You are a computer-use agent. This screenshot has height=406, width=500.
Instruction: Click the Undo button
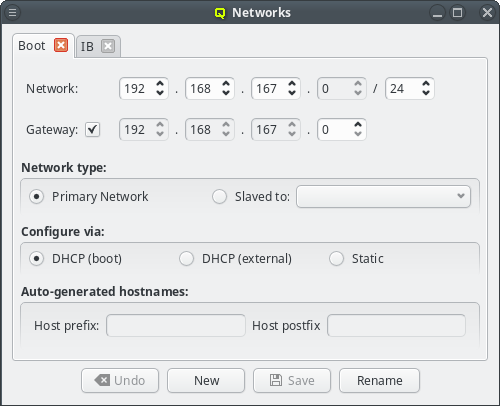coord(120,380)
